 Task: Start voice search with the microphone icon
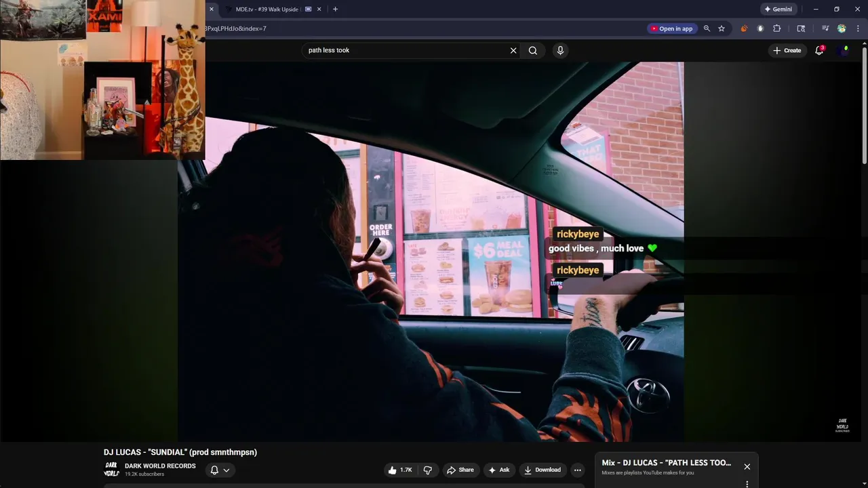point(560,50)
